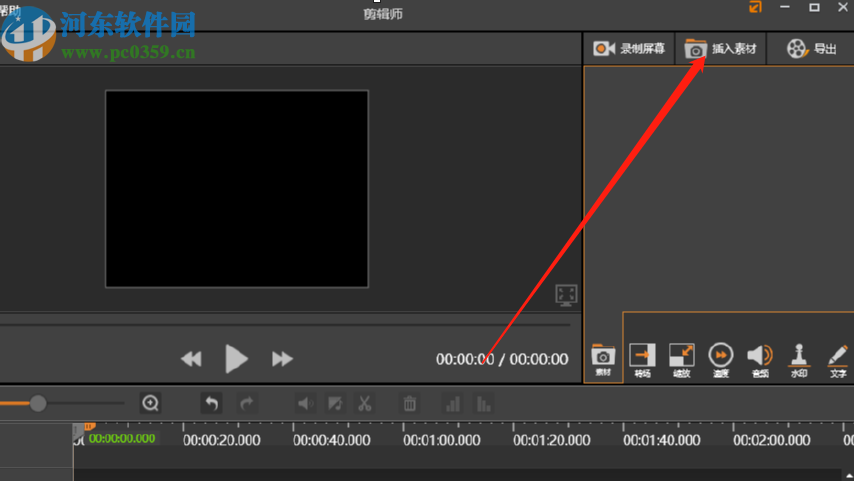Open the 水印 watermark tab

tap(799, 360)
